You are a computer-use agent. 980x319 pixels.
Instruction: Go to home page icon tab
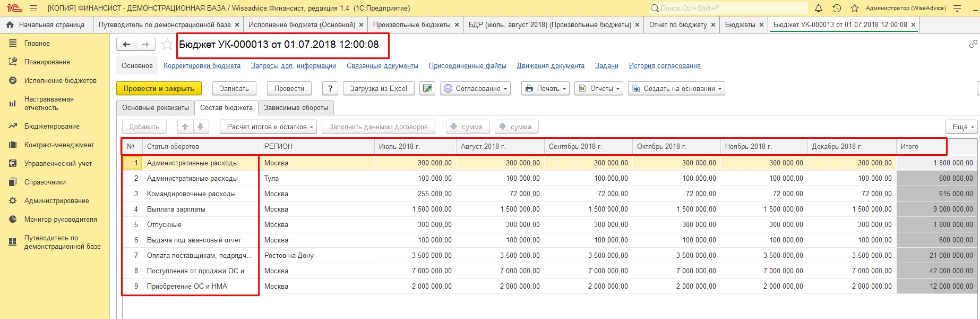point(10,24)
